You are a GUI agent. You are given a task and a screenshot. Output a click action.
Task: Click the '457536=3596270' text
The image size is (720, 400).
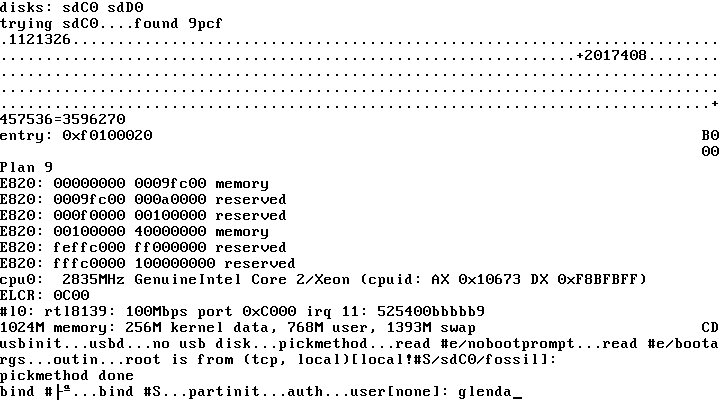[x=56, y=120]
